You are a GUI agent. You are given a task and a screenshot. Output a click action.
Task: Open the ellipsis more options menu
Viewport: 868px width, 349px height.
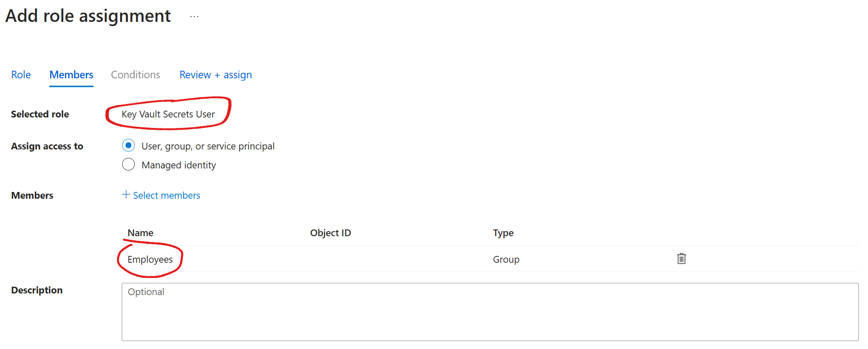194,17
